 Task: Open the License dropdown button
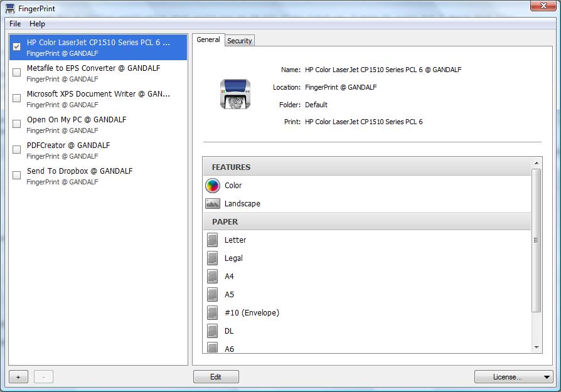(513, 377)
